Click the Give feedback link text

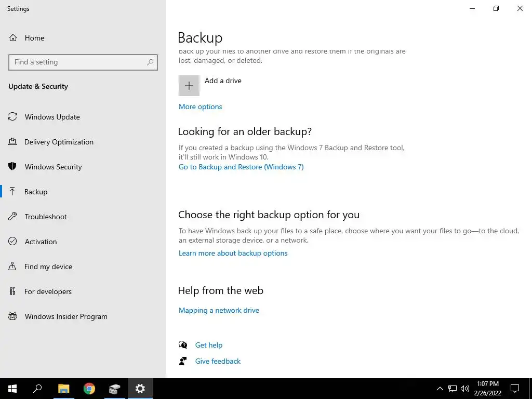(218, 362)
